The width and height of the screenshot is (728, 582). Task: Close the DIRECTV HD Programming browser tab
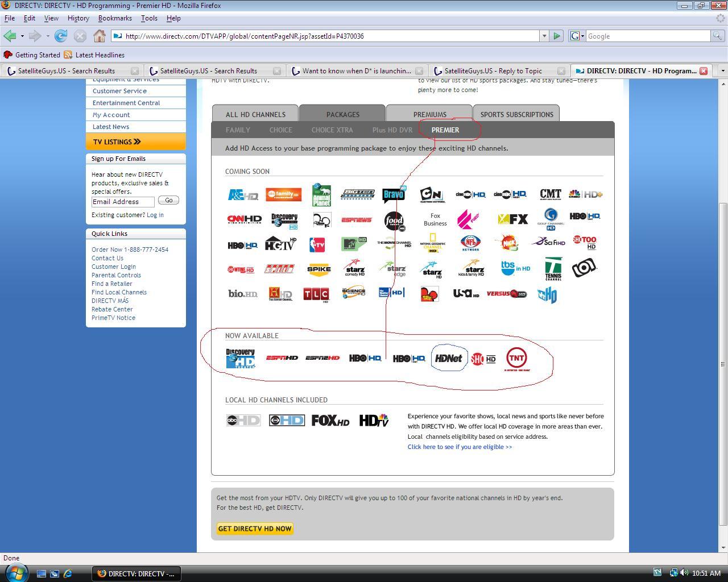704,71
